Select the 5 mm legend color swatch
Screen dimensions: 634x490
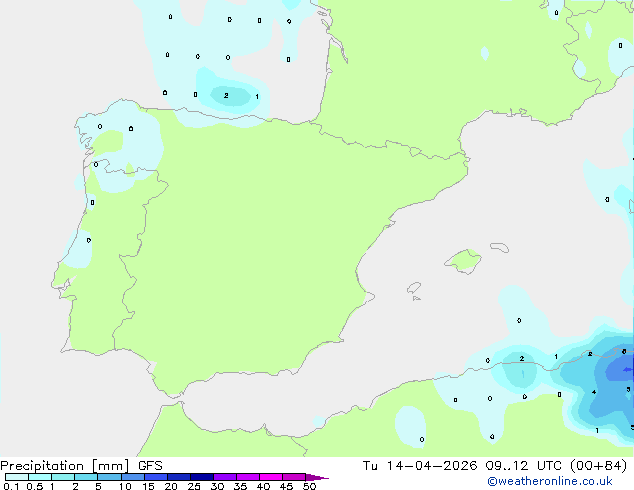(109, 477)
